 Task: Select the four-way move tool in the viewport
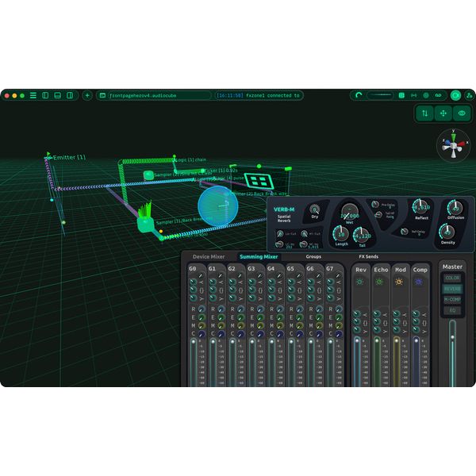click(443, 113)
